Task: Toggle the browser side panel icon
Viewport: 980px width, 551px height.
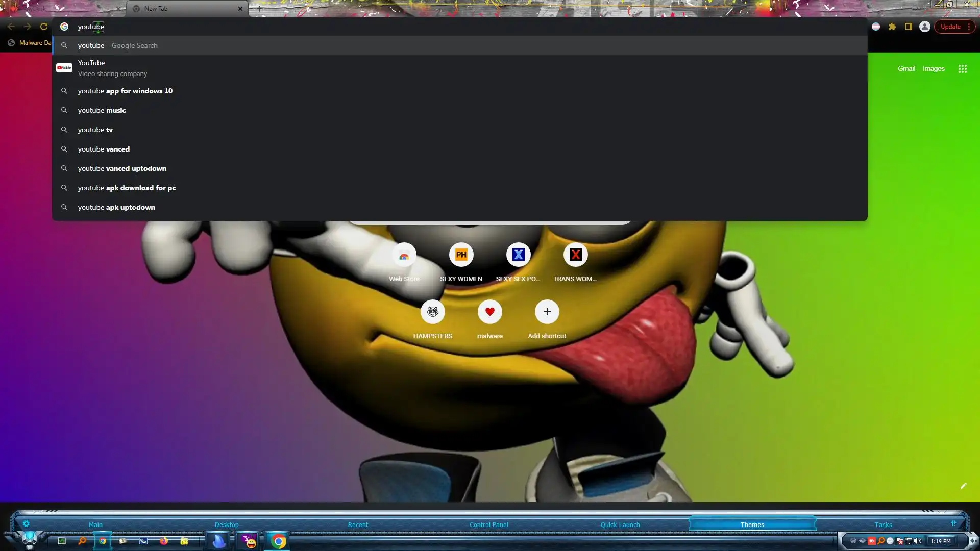Action: [x=909, y=27]
